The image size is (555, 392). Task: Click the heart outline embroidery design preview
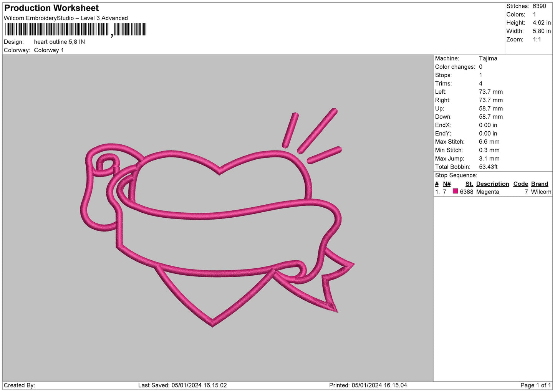click(x=218, y=218)
